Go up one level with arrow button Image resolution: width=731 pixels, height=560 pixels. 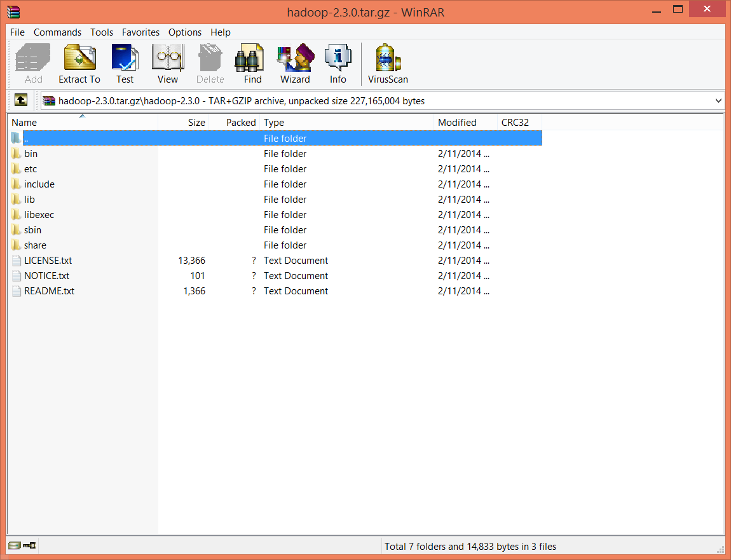pos(21,100)
